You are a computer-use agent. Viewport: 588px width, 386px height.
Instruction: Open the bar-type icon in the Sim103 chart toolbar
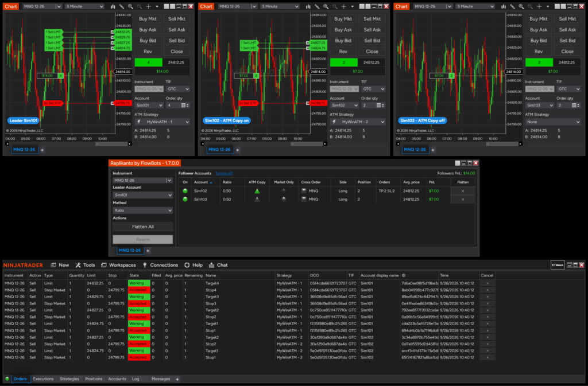[503, 6]
